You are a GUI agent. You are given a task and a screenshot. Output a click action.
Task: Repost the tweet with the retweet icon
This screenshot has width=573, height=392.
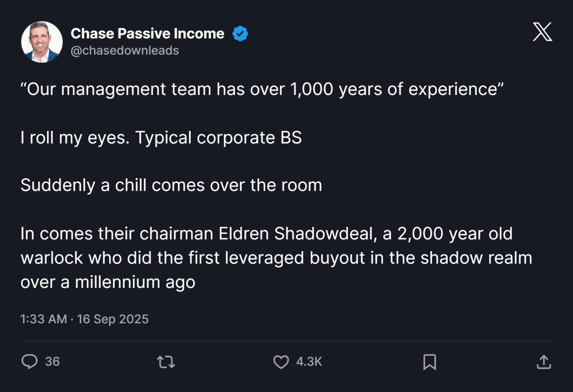[x=166, y=362]
